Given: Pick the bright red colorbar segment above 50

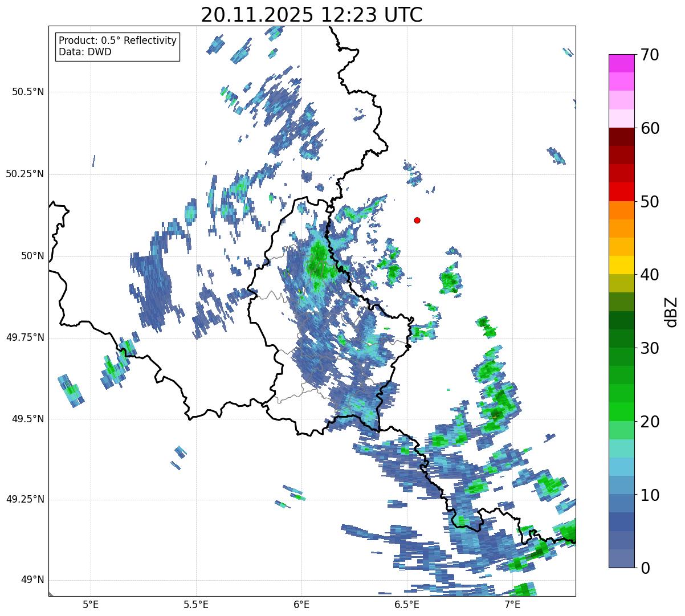Looking at the screenshot, I should point(621,192).
